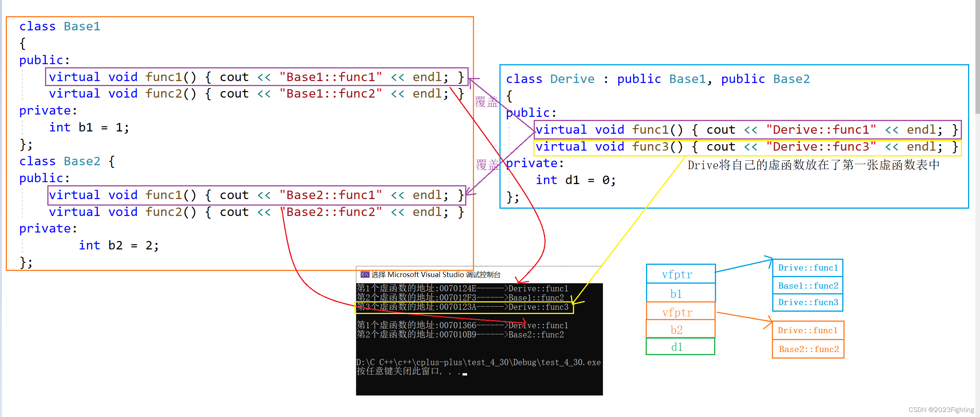The width and height of the screenshot is (980, 417).
Task: Click the Base1::func2 virtual function line
Action: pos(257,93)
